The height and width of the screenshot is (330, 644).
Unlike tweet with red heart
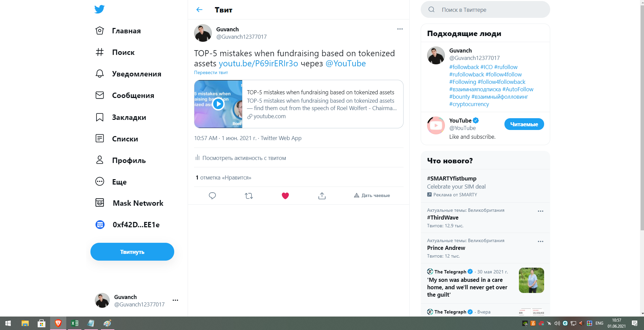click(285, 196)
